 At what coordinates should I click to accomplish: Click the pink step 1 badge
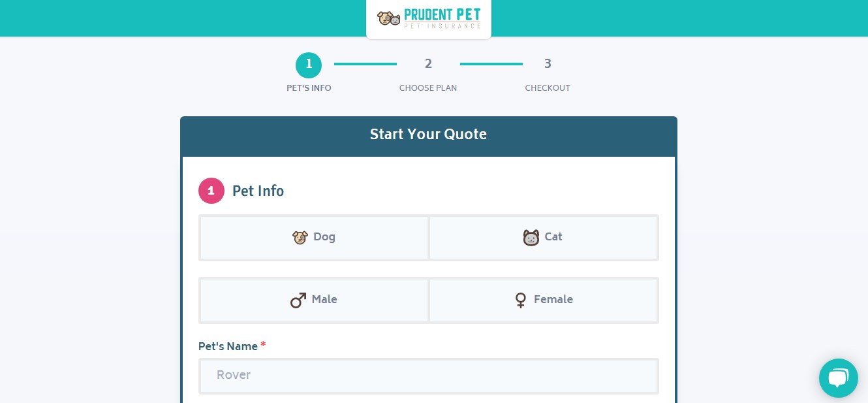tap(211, 191)
